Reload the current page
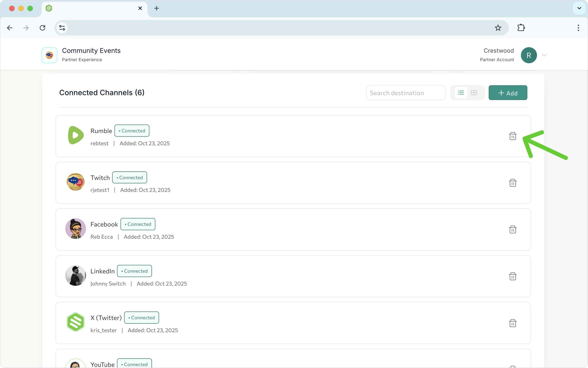 coord(42,28)
